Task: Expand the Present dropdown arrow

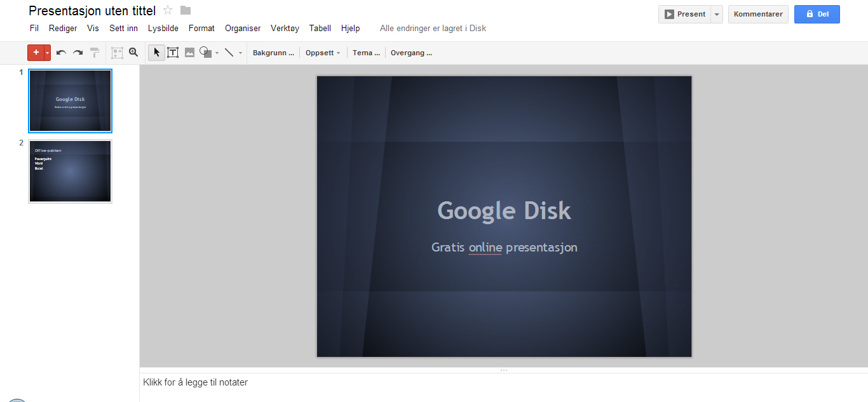Action: [x=716, y=14]
